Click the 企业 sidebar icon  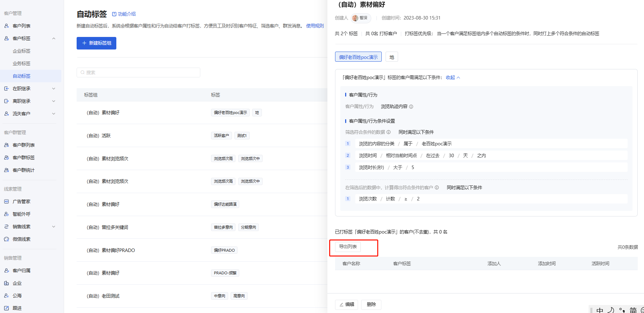[7, 283]
